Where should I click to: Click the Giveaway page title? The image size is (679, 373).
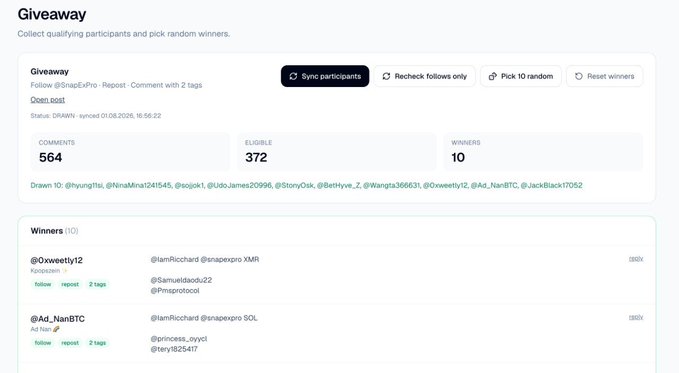coord(52,14)
